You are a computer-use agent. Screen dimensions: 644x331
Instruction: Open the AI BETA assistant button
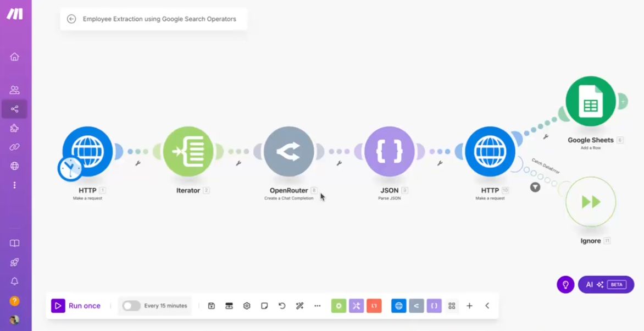[606, 284]
